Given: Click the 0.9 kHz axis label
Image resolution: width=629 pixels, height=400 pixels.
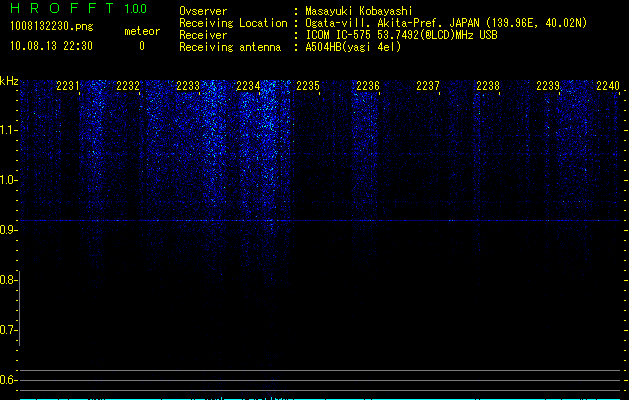Looking at the screenshot, I should tap(7, 230).
